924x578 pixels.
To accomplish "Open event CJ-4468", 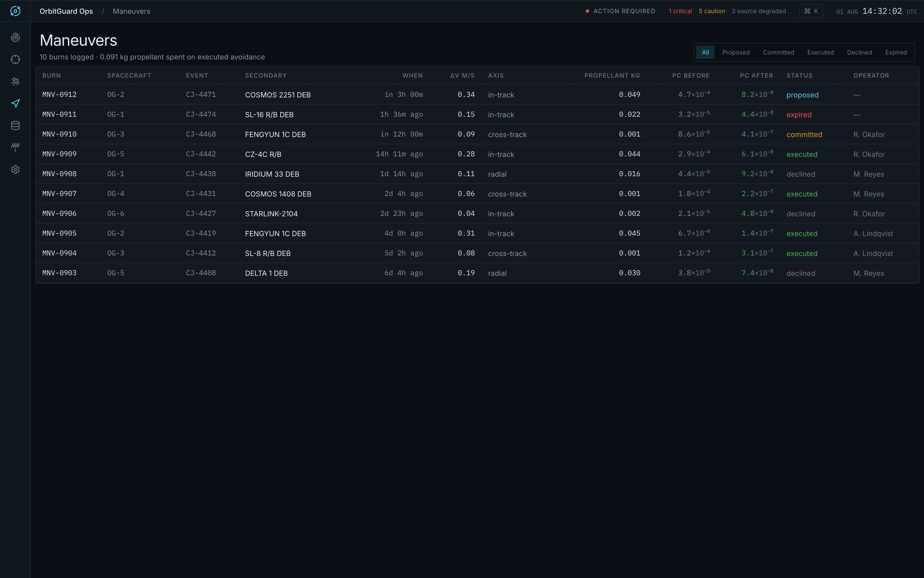I will point(201,134).
